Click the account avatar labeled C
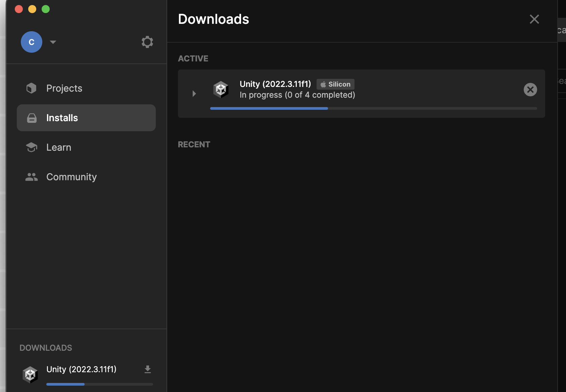 pos(32,42)
